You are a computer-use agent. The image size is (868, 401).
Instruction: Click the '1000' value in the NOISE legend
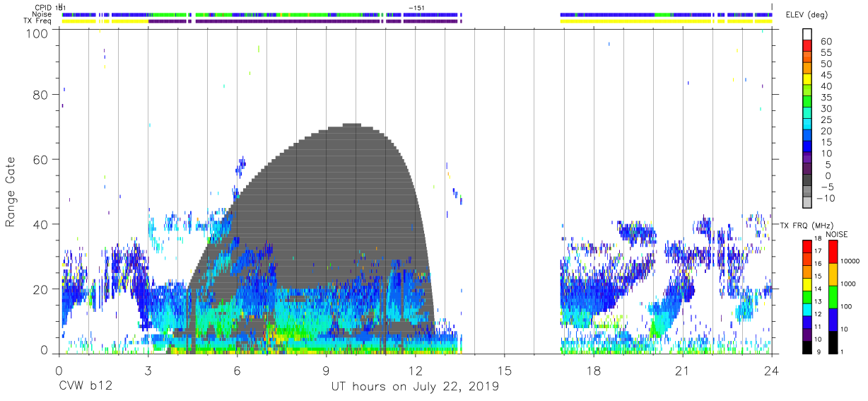point(848,284)
